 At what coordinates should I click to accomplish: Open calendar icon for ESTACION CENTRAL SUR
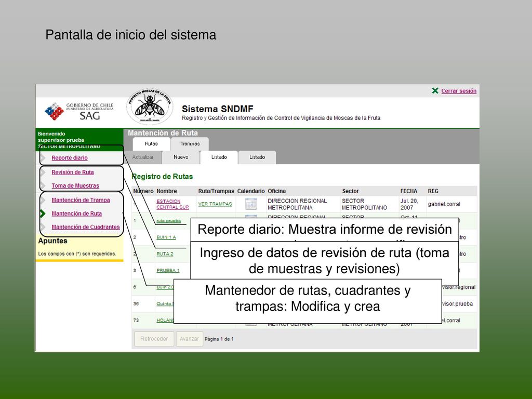click(x=251, y=204)
